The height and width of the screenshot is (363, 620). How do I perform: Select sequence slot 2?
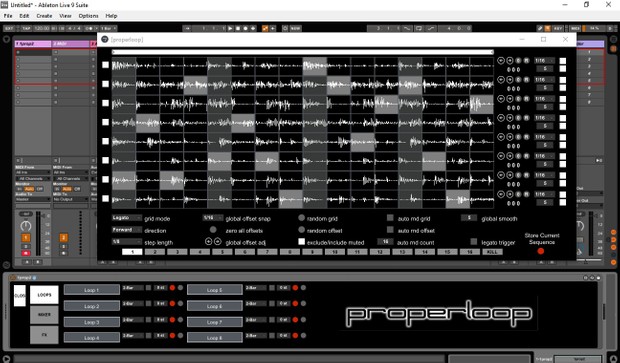pyautogui.click(x=155, y=252)
